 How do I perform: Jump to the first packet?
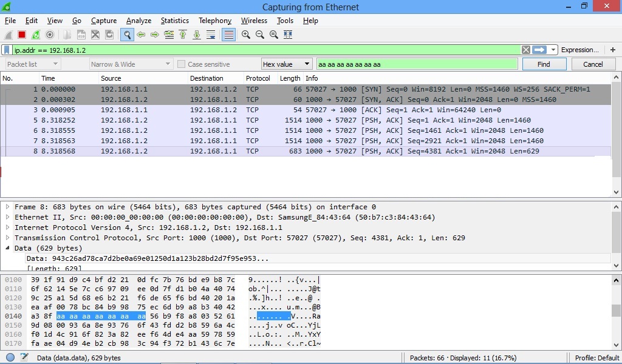coord(183,35)
